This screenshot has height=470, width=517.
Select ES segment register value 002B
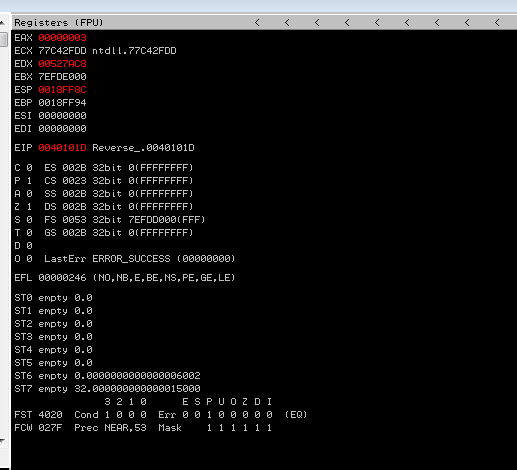[x=74, y=168]
